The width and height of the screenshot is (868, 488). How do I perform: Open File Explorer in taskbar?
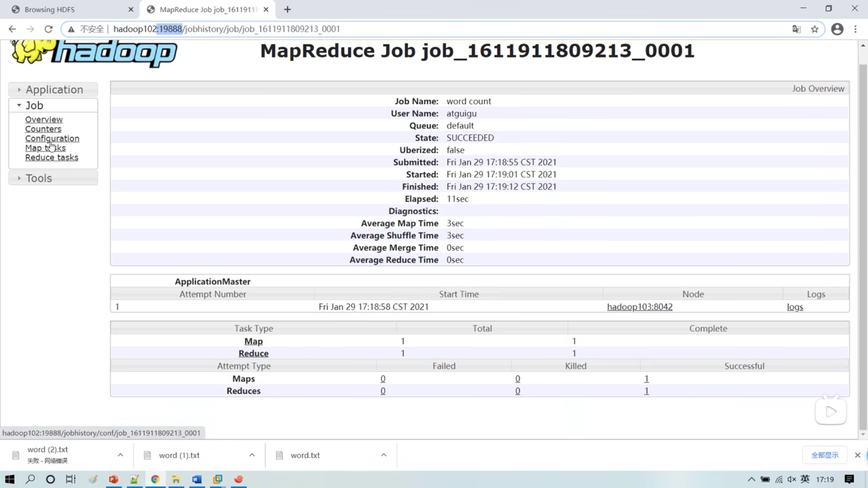(x=176, y=479)
